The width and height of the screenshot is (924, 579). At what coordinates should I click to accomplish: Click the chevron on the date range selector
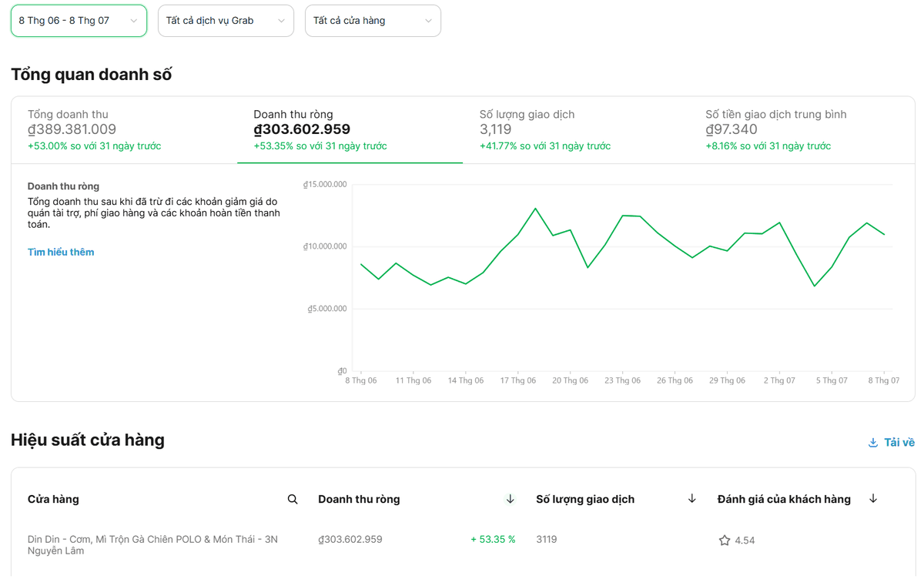pyautogui.click(x=134, y=21)
